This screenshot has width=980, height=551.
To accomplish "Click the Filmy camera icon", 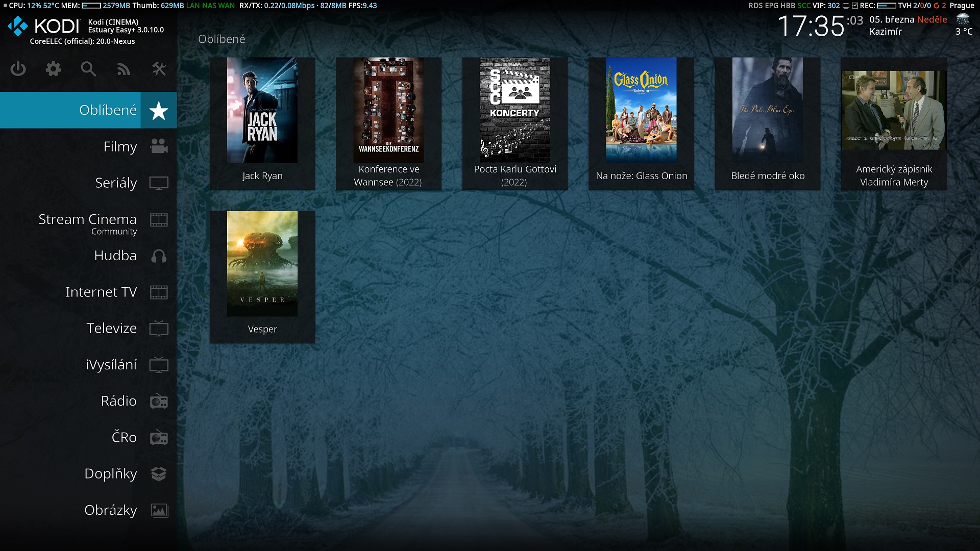I will pos(159,146).
